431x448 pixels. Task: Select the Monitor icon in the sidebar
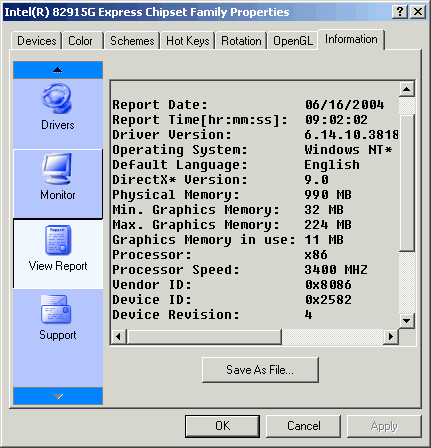click(x=57, y=168)
